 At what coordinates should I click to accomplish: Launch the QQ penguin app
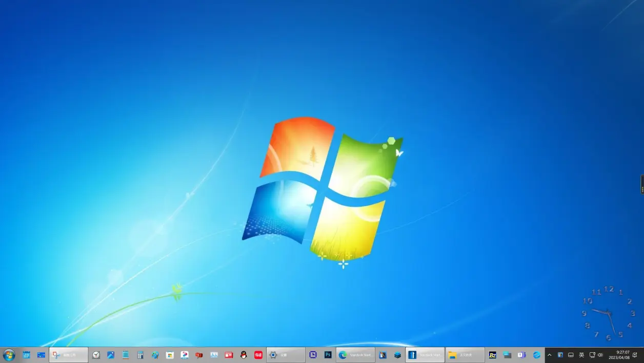point(244,355)
